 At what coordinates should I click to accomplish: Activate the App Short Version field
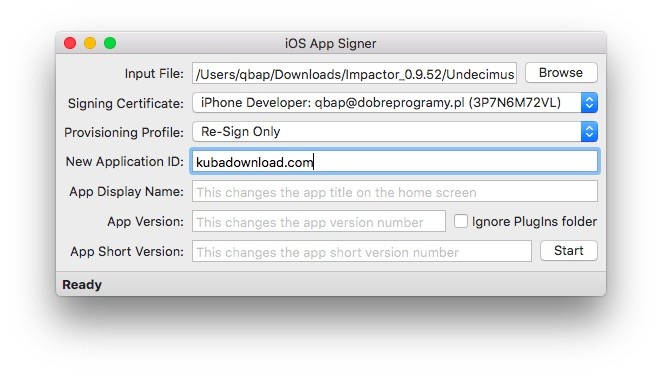(361, 251)
